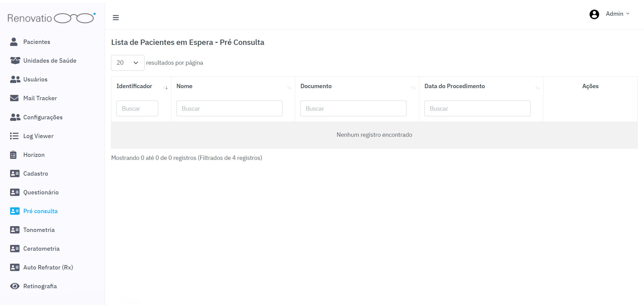Image resolution: width=644 pixels, height=305 pixels.
Task: Focus the Nome search input field
Action: [x=229, y=109]
